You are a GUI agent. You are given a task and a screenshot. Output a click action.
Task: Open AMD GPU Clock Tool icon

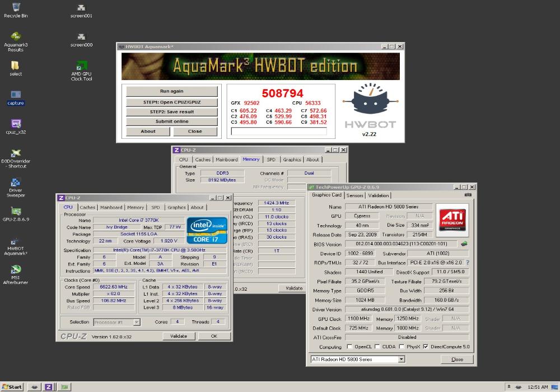(x=81, y=71)
